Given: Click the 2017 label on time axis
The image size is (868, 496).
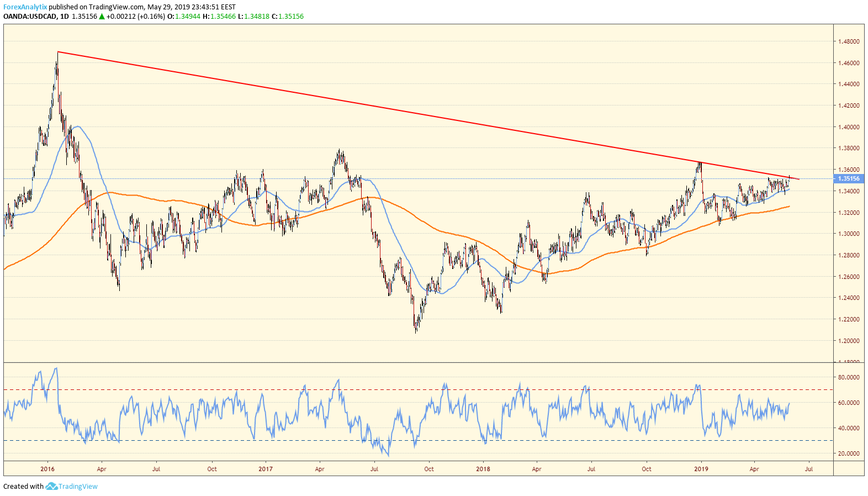Looking at the screenshot, I should [x=266, y=469].
